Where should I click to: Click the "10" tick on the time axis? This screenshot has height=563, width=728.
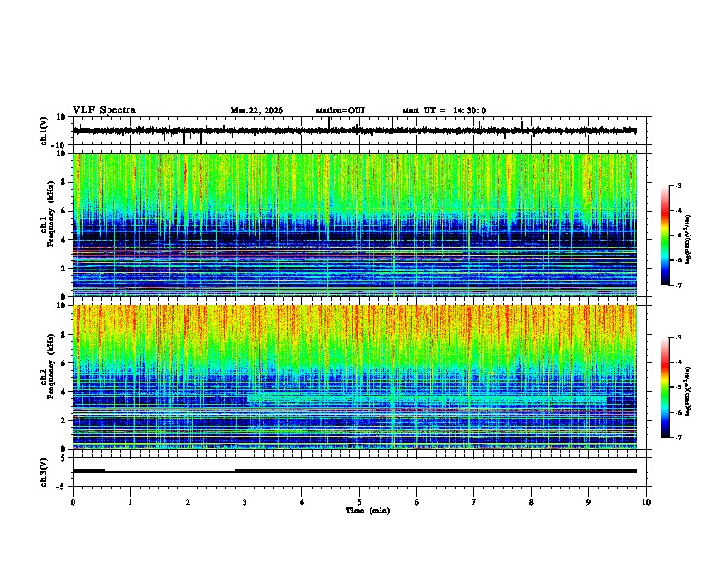pyautogui.click(x=646, y=502)
